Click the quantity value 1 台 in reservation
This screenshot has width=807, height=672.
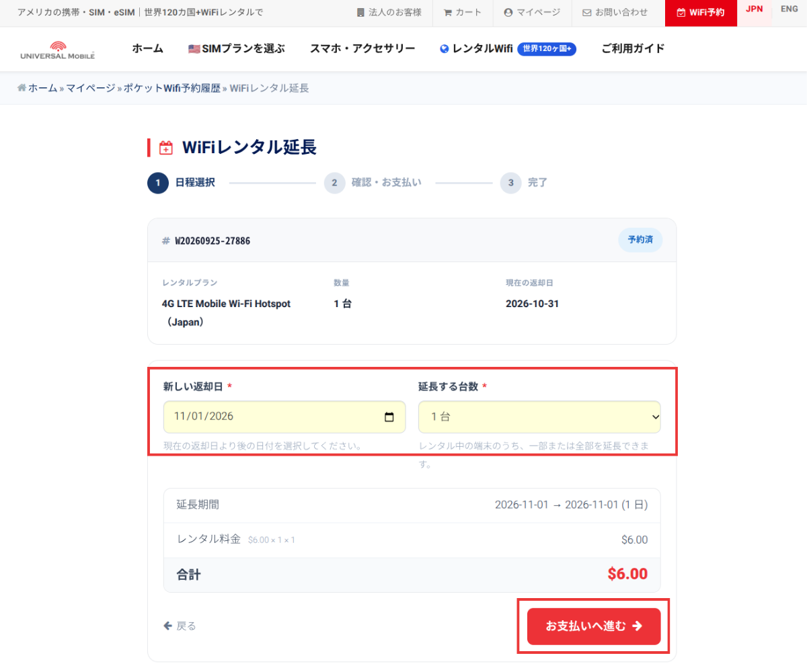click(342, 304)
